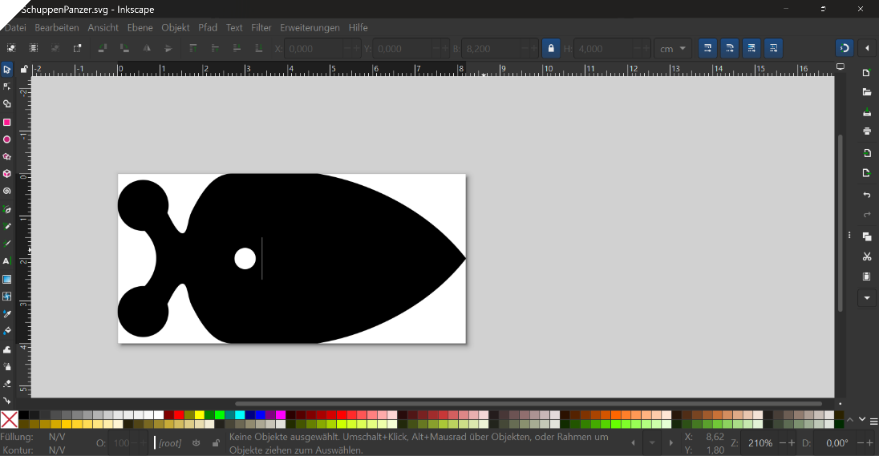Open the Pfad menu
The width and height of the screenshot is (879, 456).
pos(207,27)
